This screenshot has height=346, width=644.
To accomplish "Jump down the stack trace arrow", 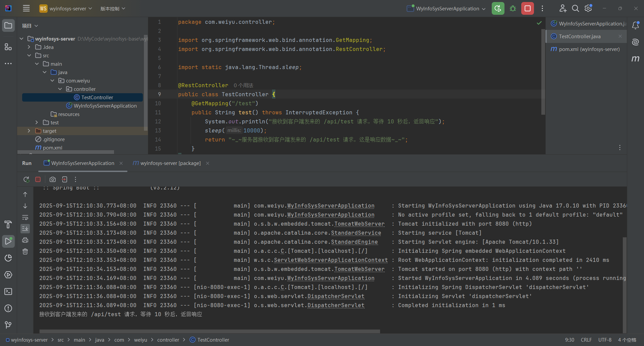I will click(25, 206).
